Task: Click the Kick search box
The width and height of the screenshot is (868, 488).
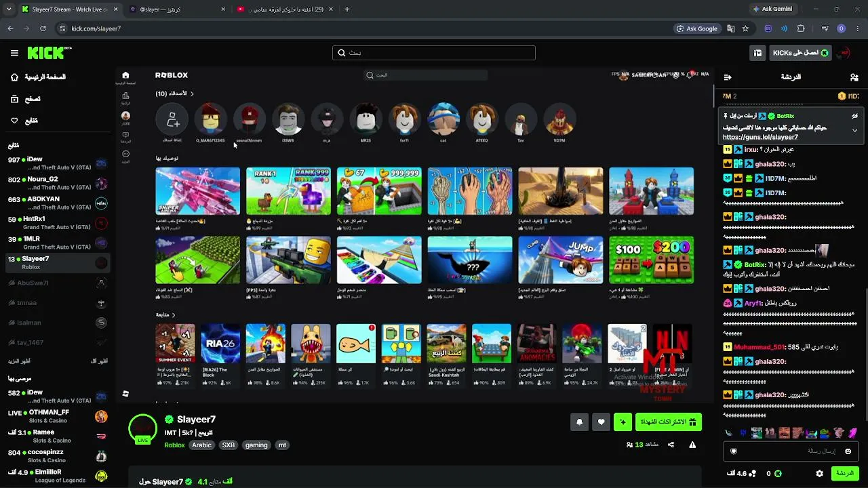Action: click(434, 53)
